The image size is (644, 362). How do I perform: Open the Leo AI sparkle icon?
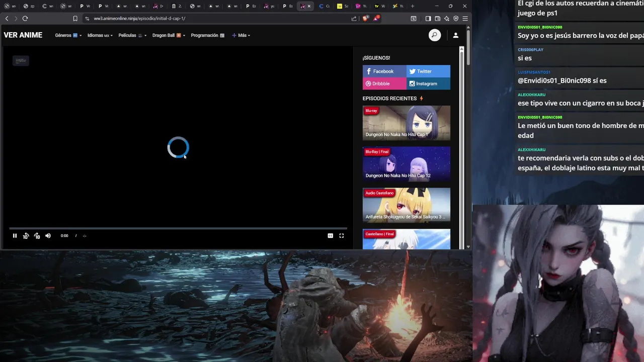[x=447, y=18]
